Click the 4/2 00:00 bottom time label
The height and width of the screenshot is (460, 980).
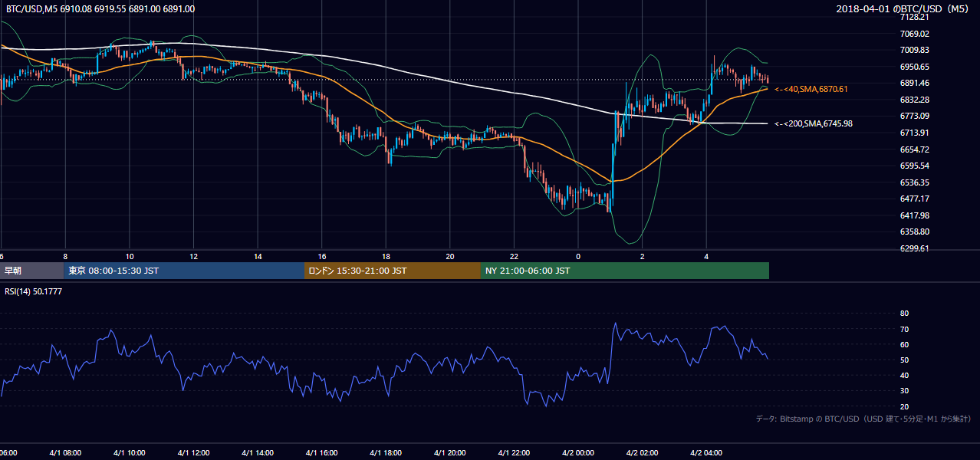[577, 453]
